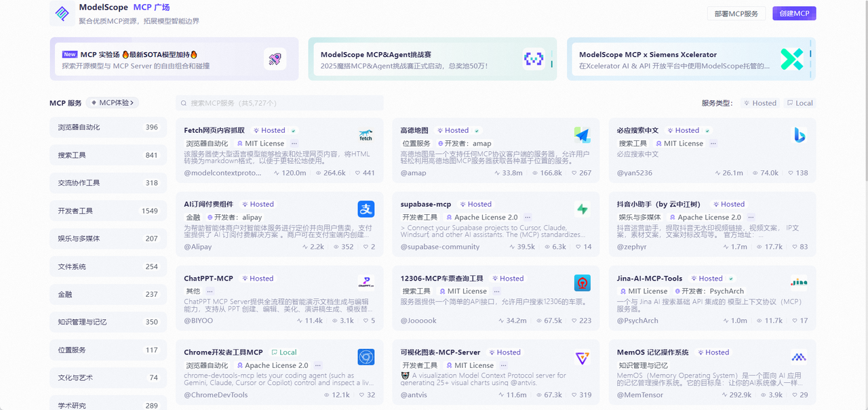This screenshot has width=868, height=410.
Task: Click the 创建MCP button
Action: [x=793, y=14]
